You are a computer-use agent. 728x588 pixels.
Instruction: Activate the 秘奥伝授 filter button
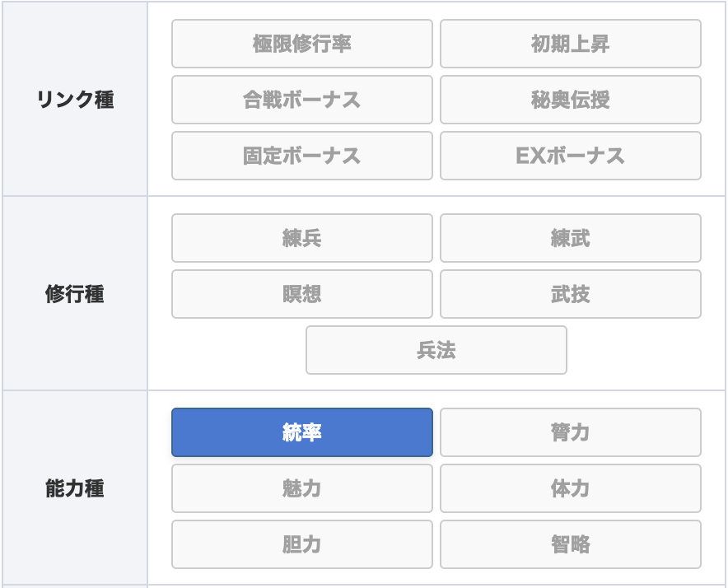(571, 100)
